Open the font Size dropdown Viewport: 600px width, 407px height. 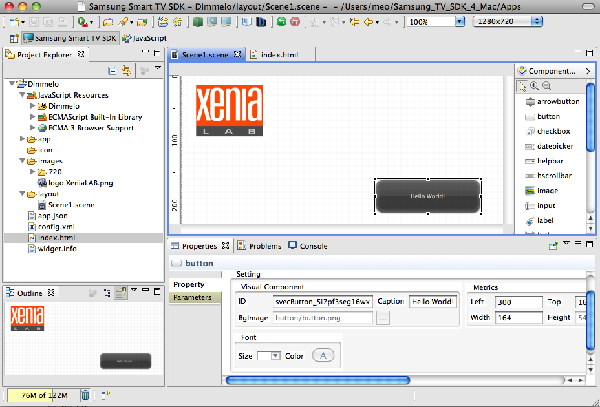tap(276, 356)
